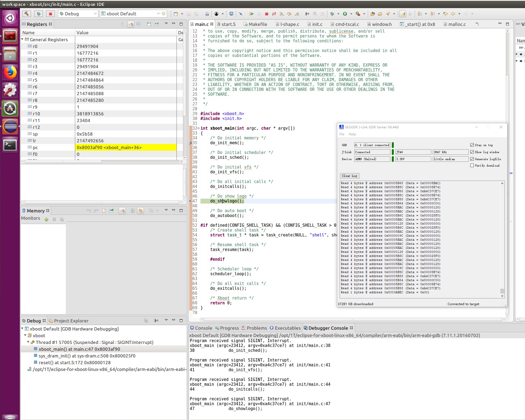Click the Step Into arrow icon
The image size is (525, 420).
[x=281, y=14]
